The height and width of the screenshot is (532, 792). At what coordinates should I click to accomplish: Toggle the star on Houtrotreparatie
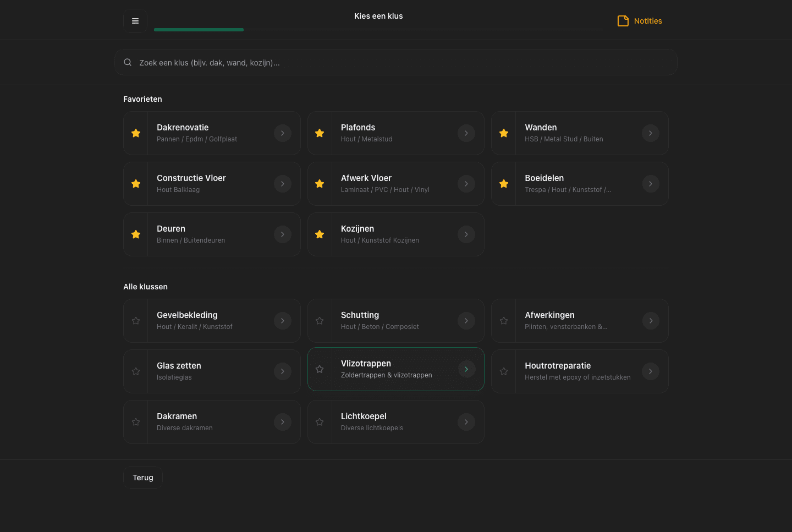click(x=504, y=371)
